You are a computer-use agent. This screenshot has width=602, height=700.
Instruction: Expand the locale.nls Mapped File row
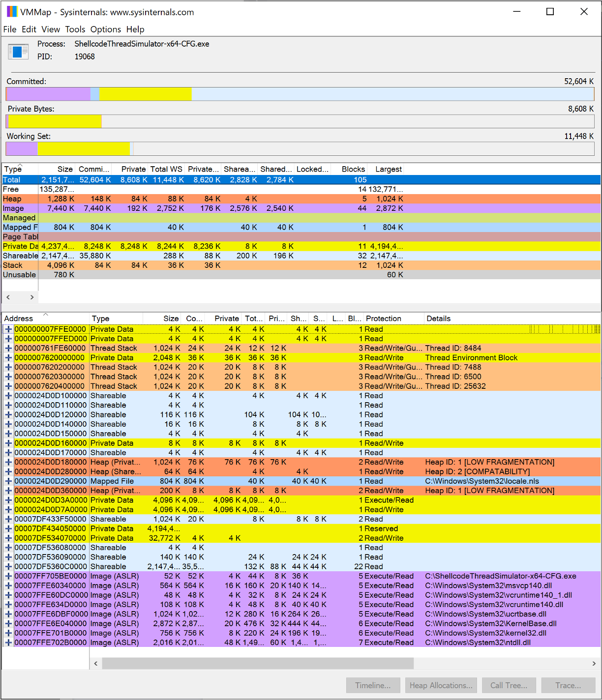(x=8, y=481)
